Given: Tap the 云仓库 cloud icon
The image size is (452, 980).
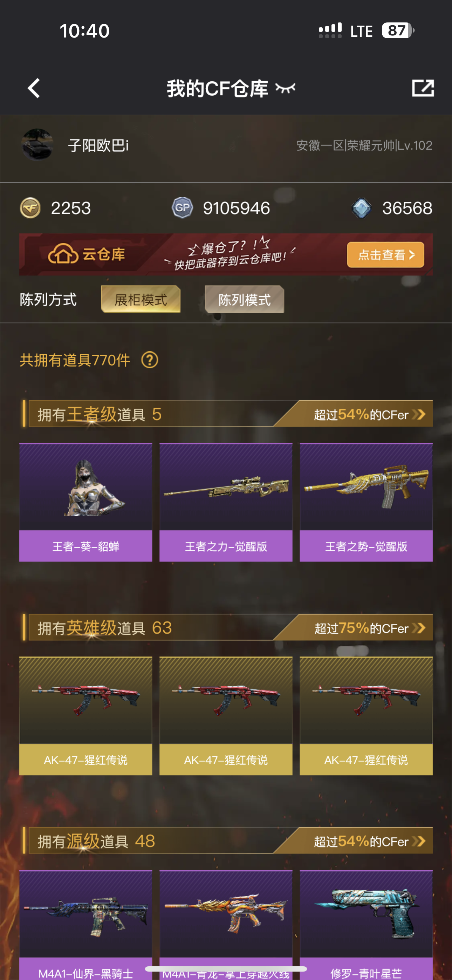Looking at the screenshot, I should click(63, 254).
